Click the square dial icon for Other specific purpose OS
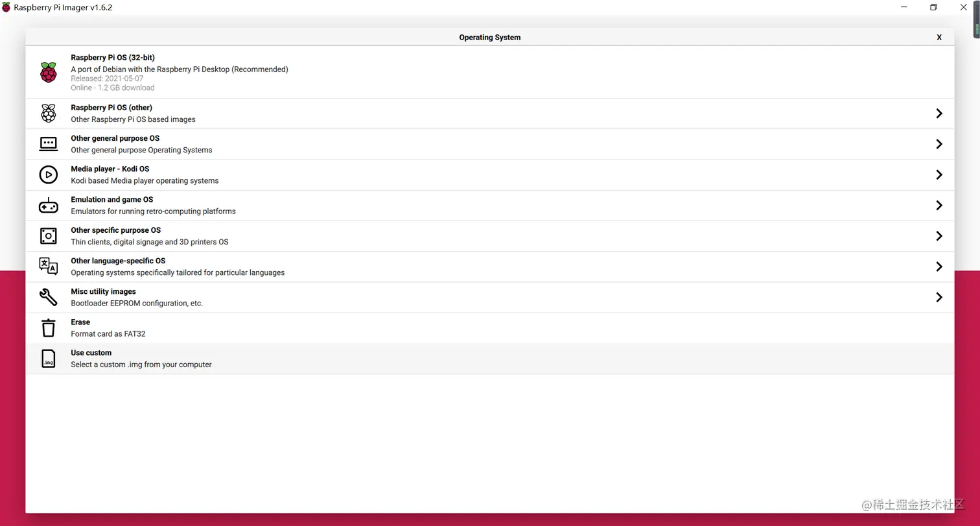The width and height of the screenshot is (980, 526). coord(48,236)
